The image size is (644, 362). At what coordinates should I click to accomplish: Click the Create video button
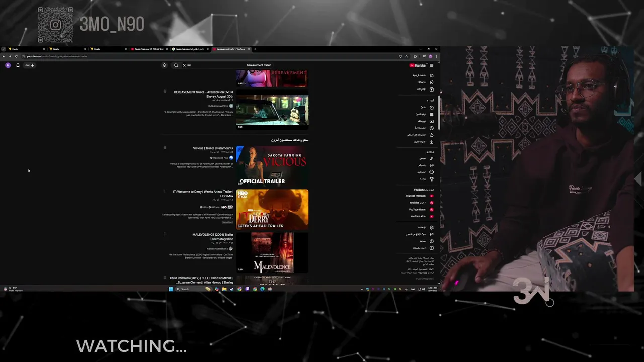30,65
